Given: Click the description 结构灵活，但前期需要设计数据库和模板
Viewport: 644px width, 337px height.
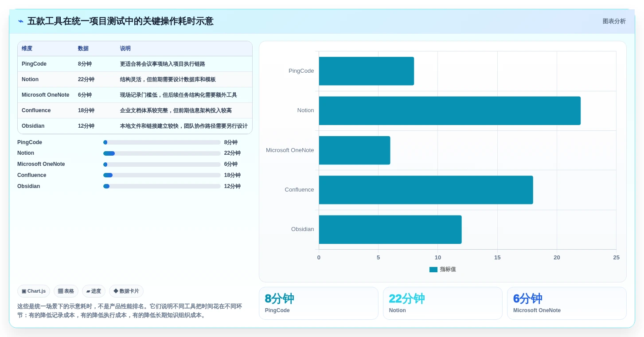Looking at the screenshot, I should (x=168, y=79).
